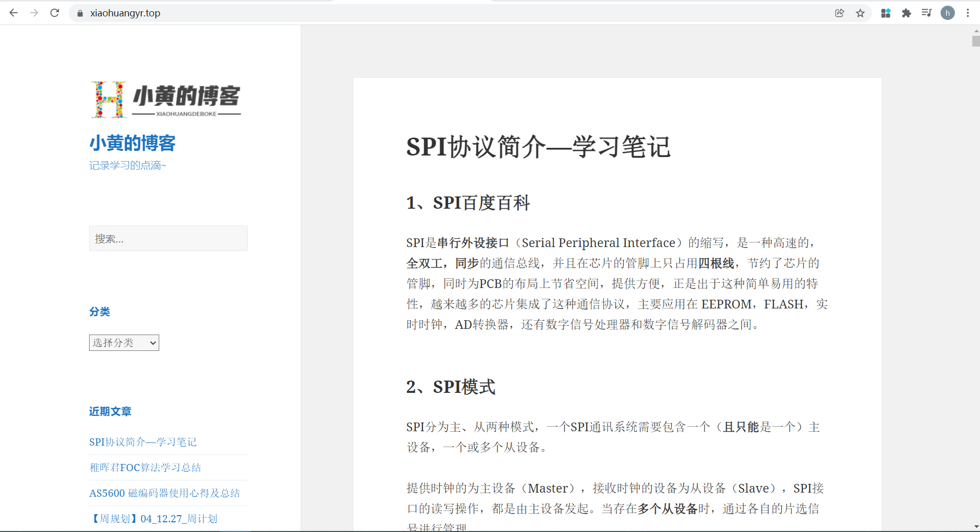The height and width of the screenshot is (532, 980).
Task: View site security lock info
Action: (x=80, y=13)
